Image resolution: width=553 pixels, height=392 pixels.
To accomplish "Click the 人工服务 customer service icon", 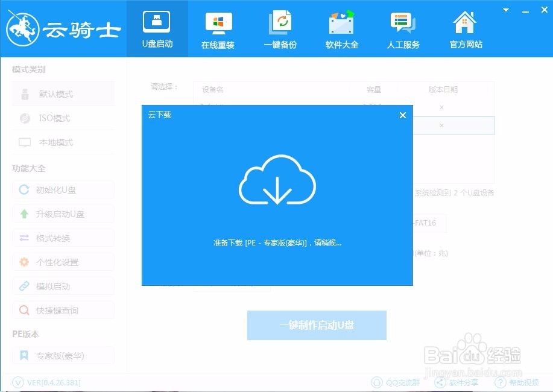I will coord(403,28).
